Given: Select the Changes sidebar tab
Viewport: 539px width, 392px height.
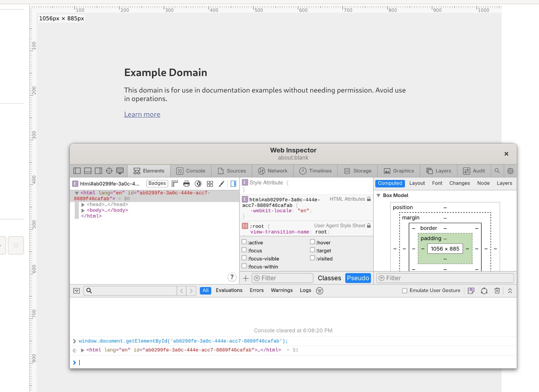Looking at the screenshot, I should 460,184.
